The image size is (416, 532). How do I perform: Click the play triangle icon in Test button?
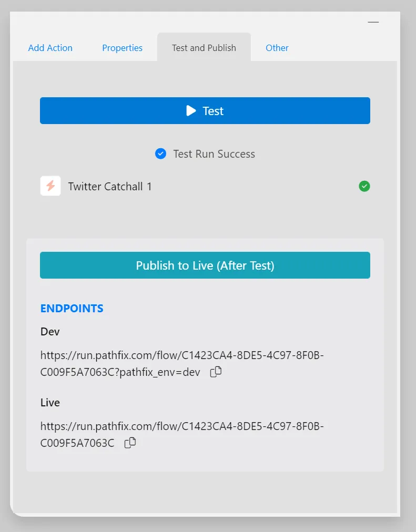(x=191, y=110)
